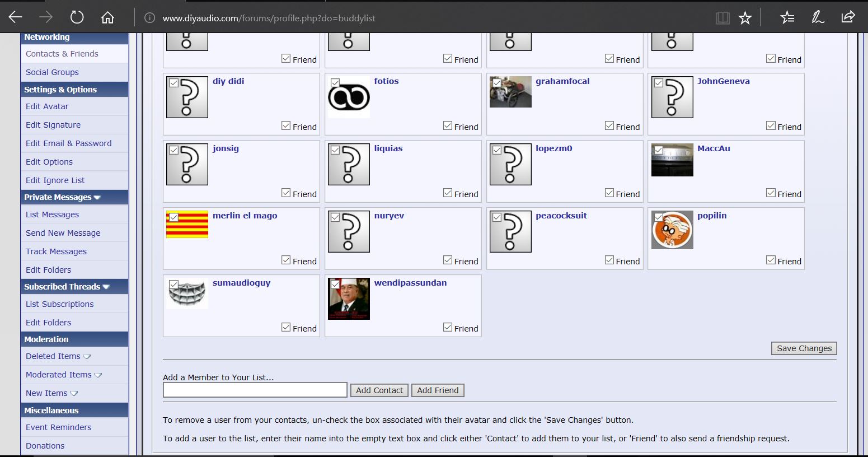This screenshot has height=457, width=868.
Task: Go back to the previous page
Action: point(15,17)
